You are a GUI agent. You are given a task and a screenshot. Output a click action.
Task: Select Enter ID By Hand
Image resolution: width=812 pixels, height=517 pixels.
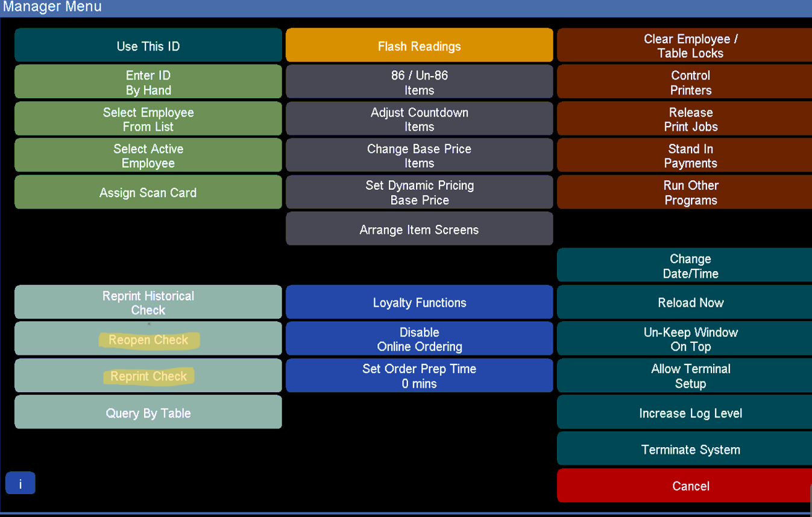pyautogui.click(x=148, y=82)
